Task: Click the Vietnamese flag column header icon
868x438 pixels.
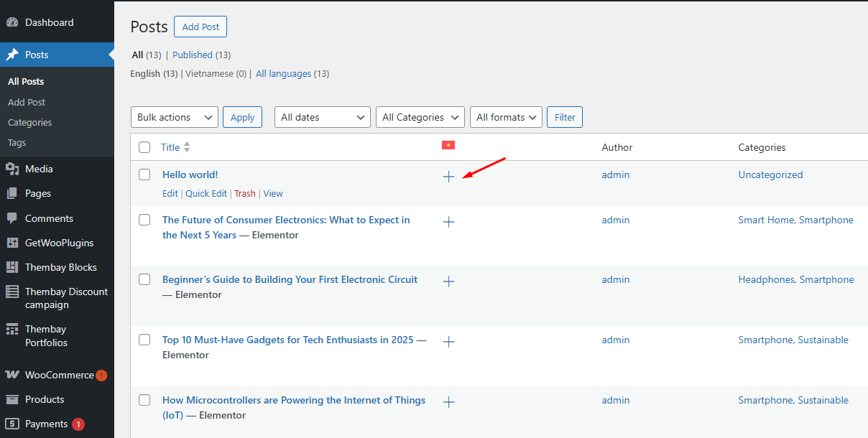Action: (x=448, y=145)
